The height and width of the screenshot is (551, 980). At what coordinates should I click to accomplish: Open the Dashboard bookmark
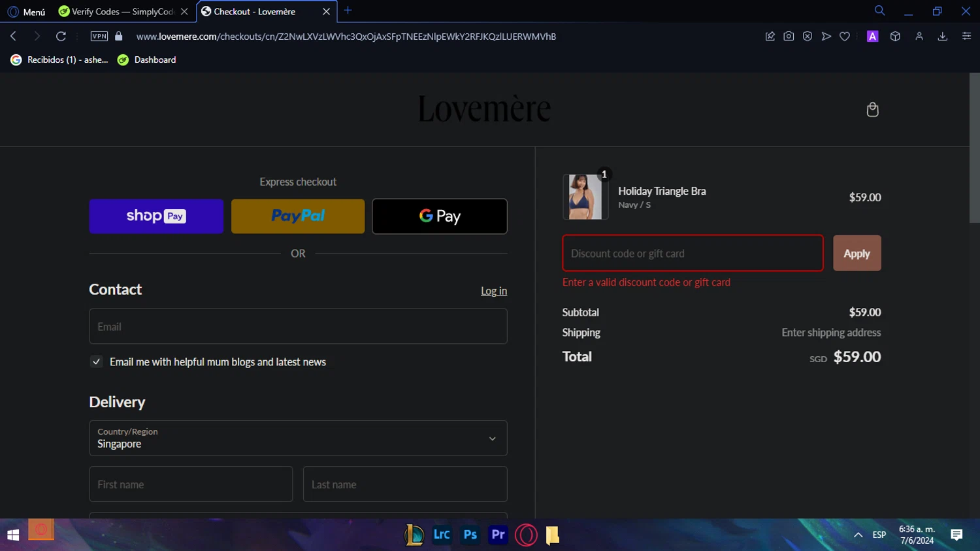(x=146, y=59)
